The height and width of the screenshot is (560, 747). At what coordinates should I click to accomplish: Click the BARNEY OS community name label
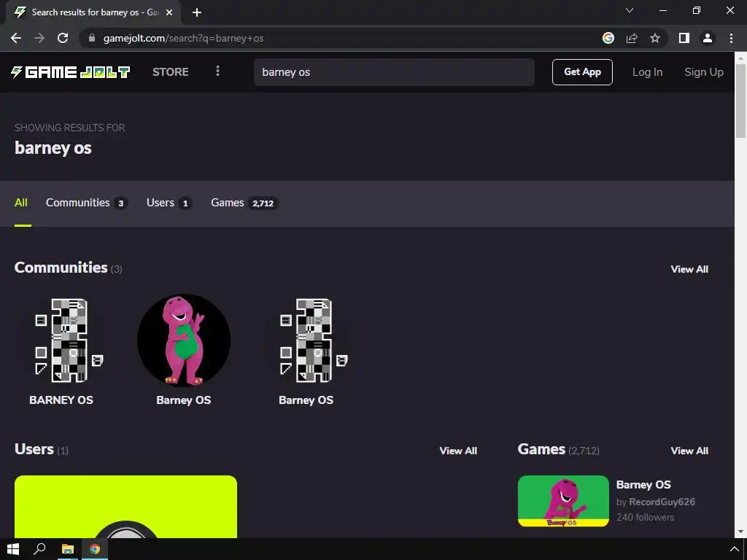click(61, 400)
